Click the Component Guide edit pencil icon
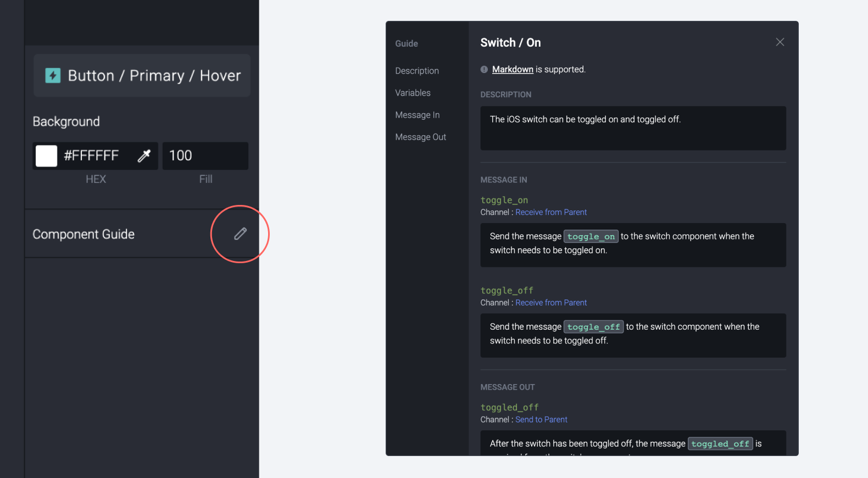Image resolution: width=868 pixels, height=478 pixels. pyautogui.click(x=240, y=234)
